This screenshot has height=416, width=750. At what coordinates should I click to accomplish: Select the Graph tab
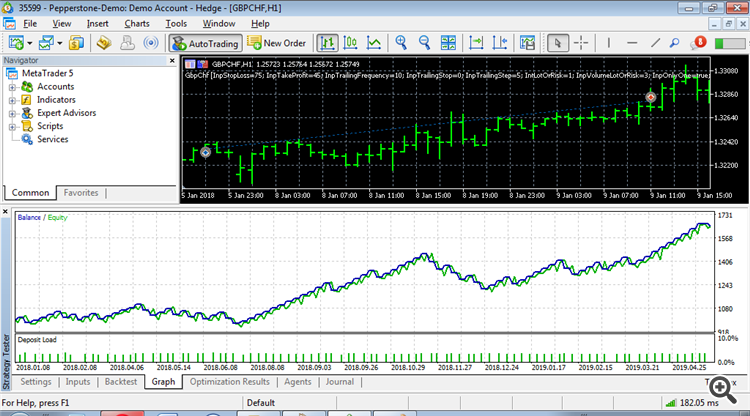pyautogui.click(x=163, y=382)
